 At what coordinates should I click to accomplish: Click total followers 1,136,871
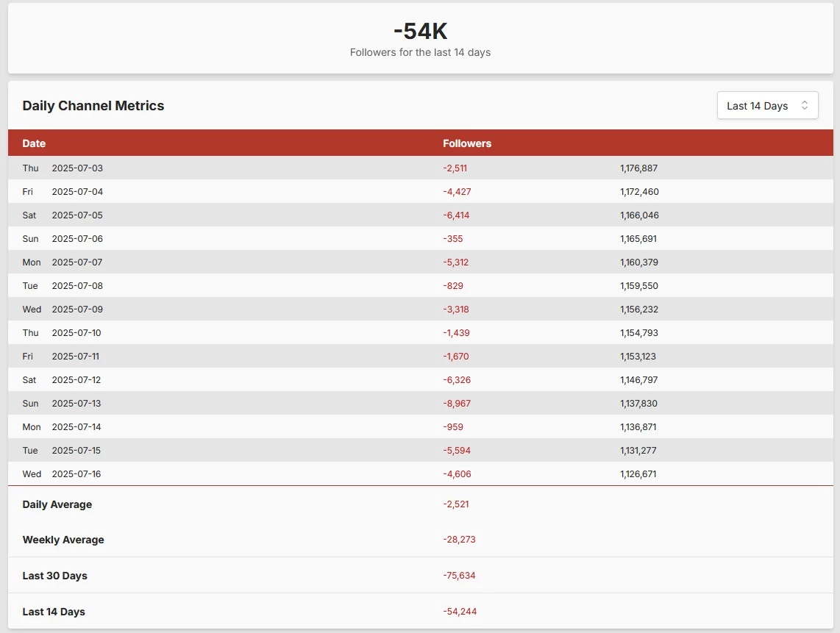(638, 427)
